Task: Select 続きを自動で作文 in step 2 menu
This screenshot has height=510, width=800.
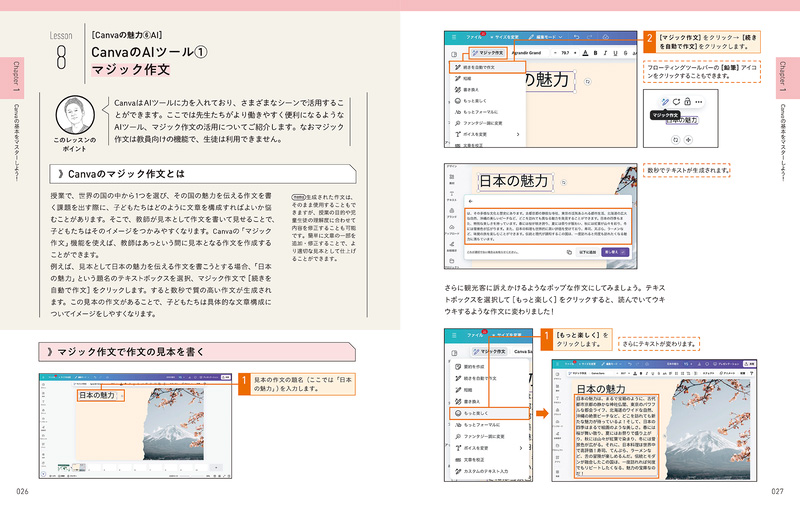Action: click(x=487, y=67)
